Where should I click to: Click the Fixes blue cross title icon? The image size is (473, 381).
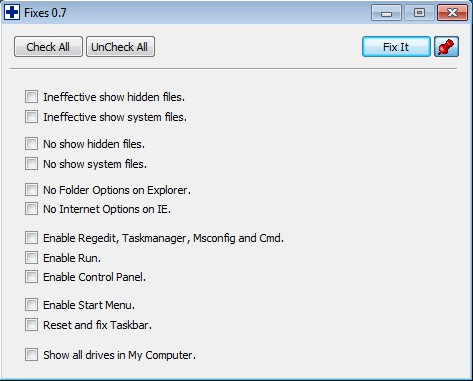[x=12, y=13]
